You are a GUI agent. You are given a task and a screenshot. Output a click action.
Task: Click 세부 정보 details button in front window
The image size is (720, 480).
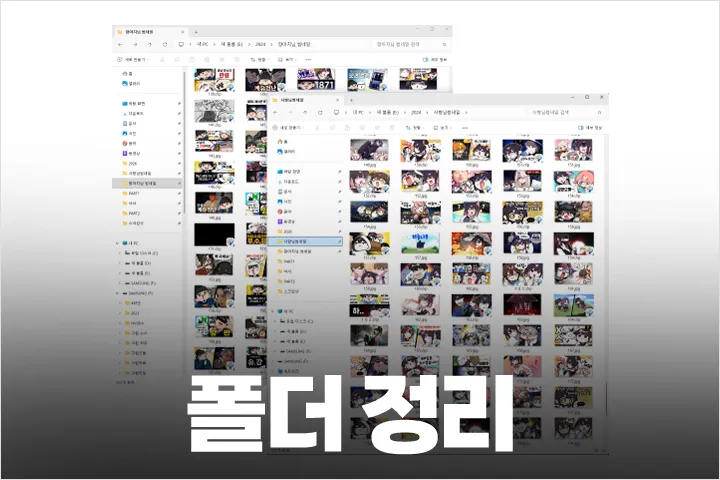coord(590,128)
